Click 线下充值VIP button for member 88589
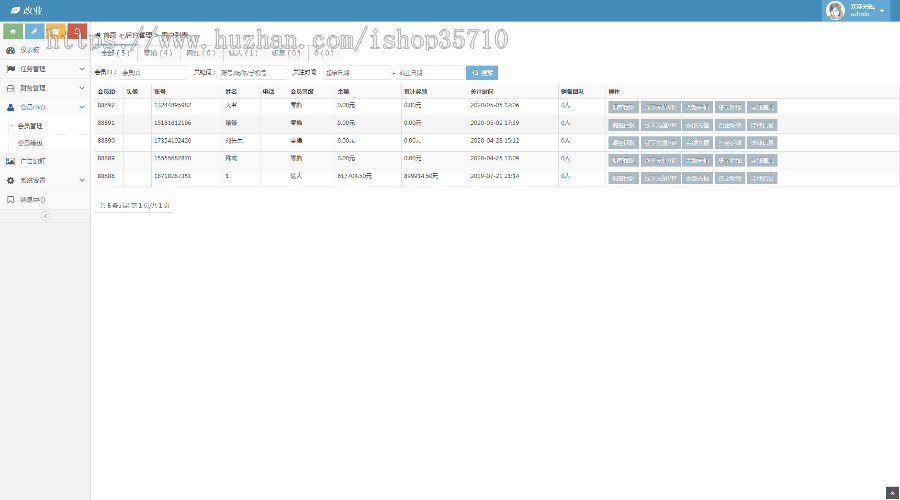Screen dimensions: 900x500 tap(661, 161)
